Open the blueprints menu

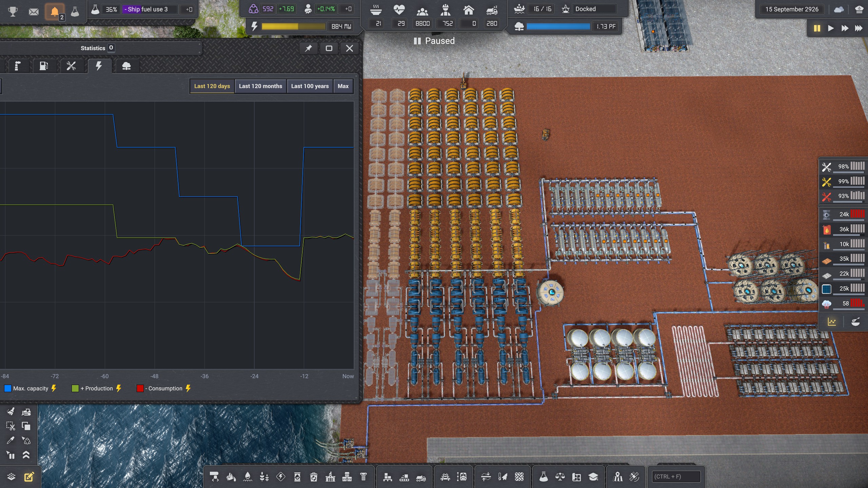point(577,477)
